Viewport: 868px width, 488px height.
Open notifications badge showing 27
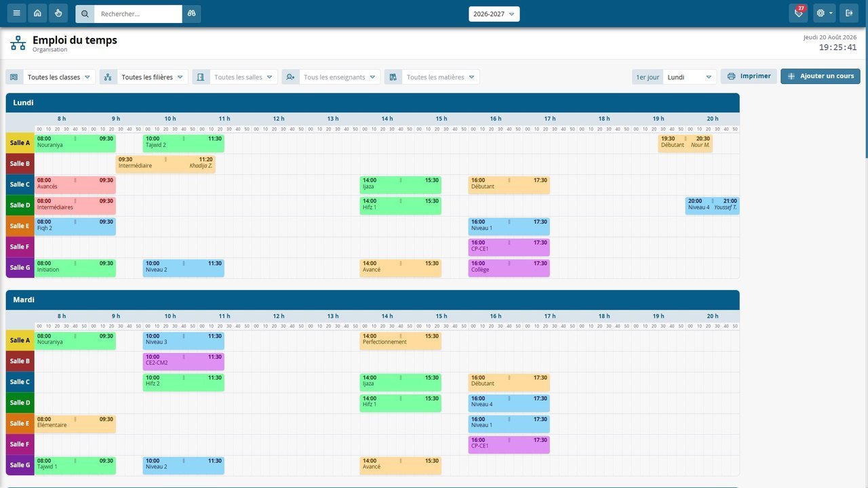(798, 14)
